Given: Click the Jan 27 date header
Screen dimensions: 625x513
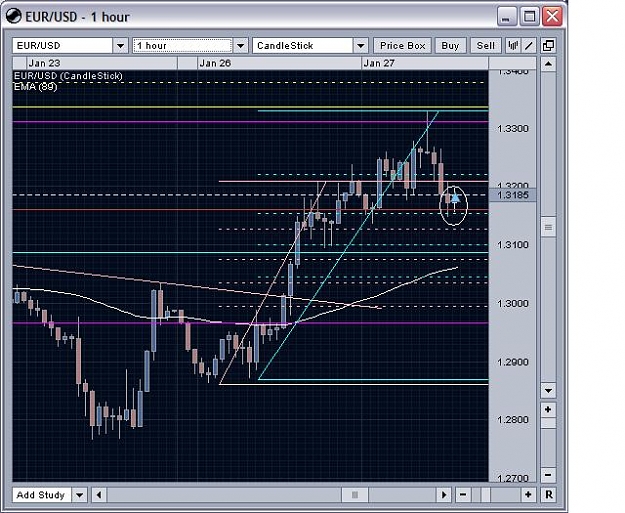Looking at the screenshot, I should point(379,63).
